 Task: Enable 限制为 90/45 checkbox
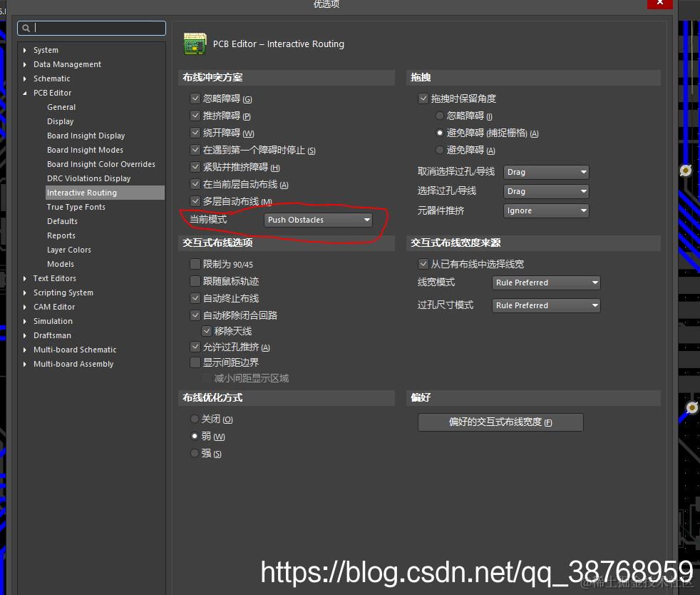[x=195, y=264]
